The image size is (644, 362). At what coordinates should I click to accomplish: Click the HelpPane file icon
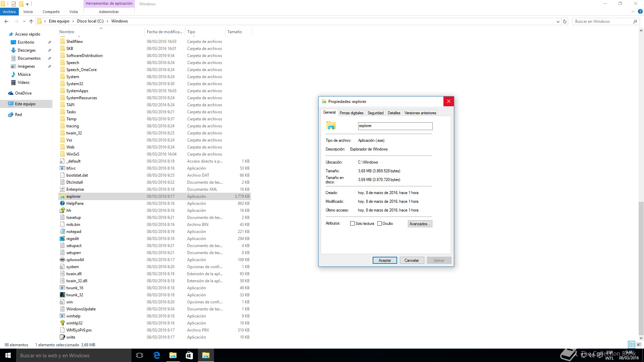(62, 203)
